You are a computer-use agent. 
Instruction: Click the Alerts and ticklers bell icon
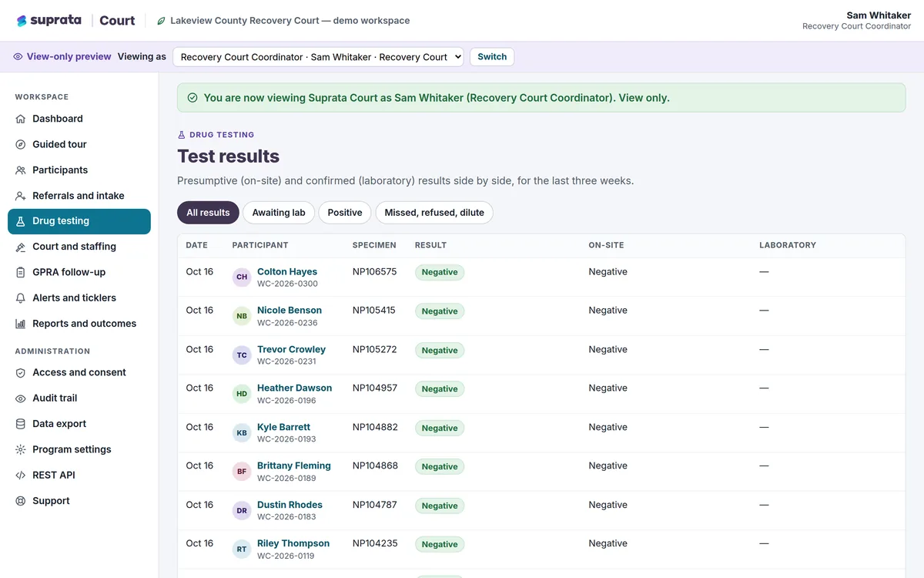pyautogui.click(x=21, y=298)
